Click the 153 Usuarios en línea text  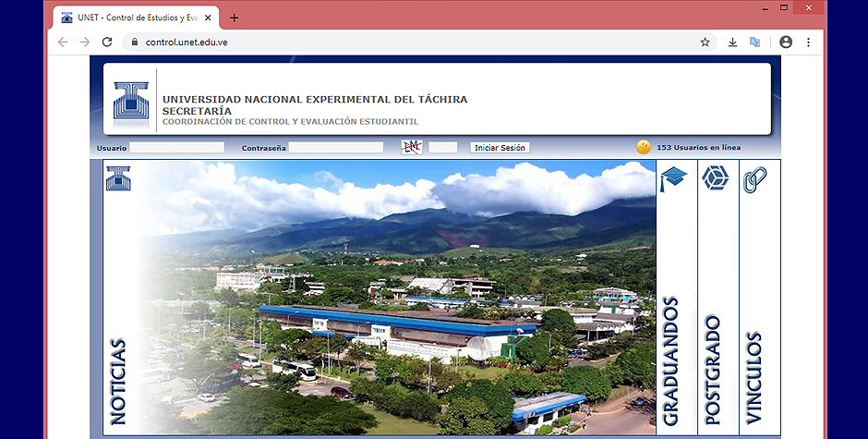click(x=699, y=148)
